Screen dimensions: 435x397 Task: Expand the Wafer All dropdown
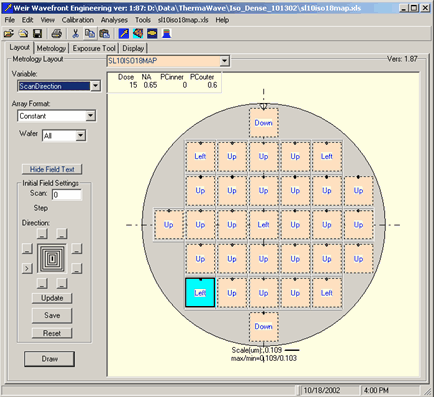click(x=80, y=135)
